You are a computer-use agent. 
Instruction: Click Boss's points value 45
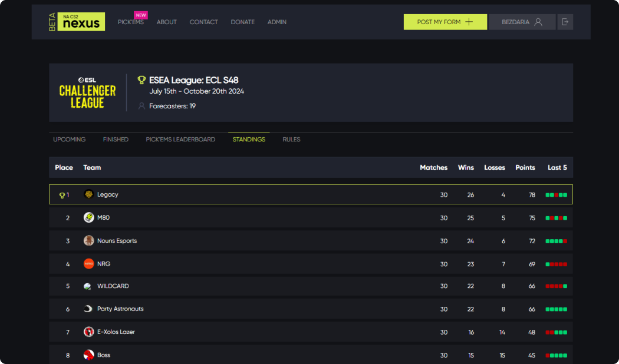point(532,355)
